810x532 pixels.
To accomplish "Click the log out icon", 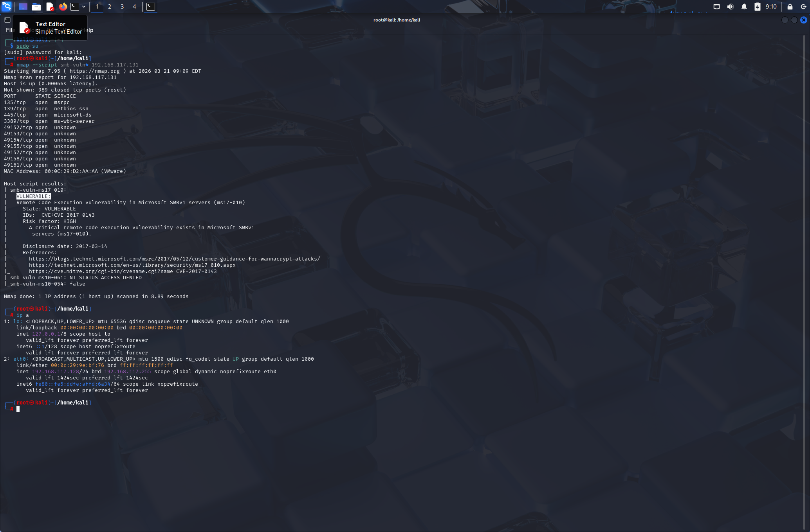I will [803, 7].
